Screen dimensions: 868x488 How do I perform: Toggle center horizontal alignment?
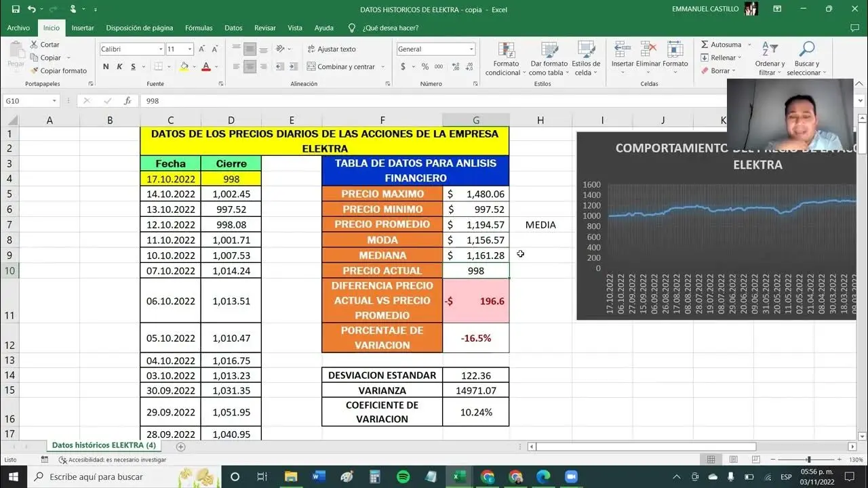[x=250, y=66]
